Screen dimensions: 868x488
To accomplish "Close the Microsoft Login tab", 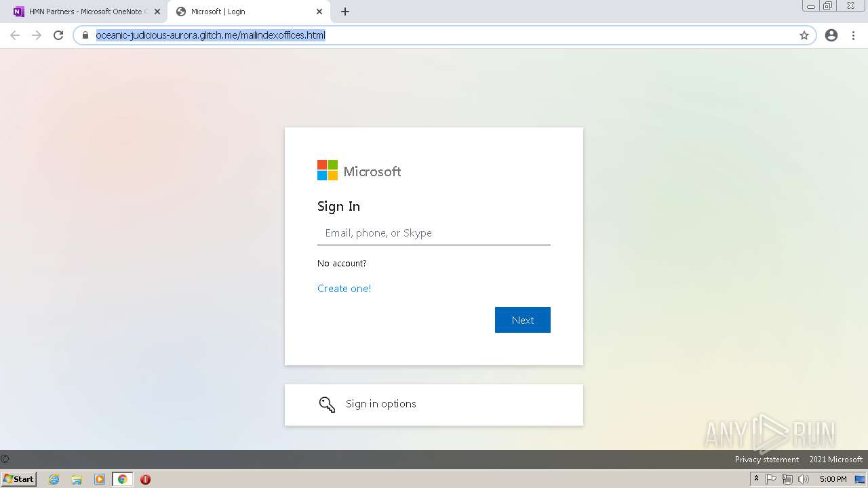I will coord(319,12).
